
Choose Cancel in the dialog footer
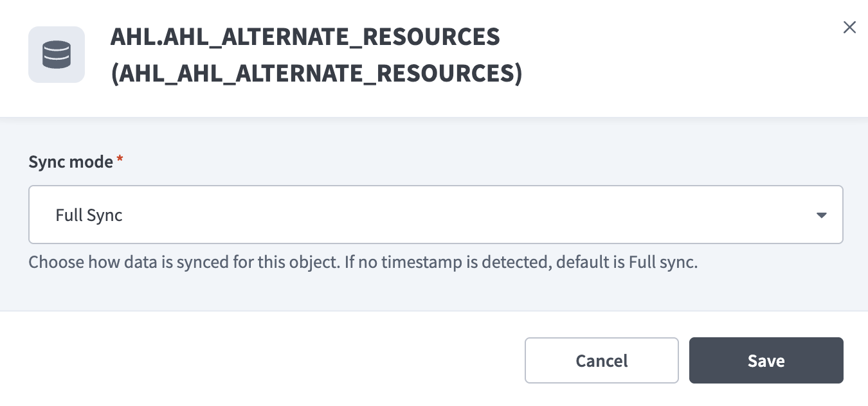coord(601,360)
